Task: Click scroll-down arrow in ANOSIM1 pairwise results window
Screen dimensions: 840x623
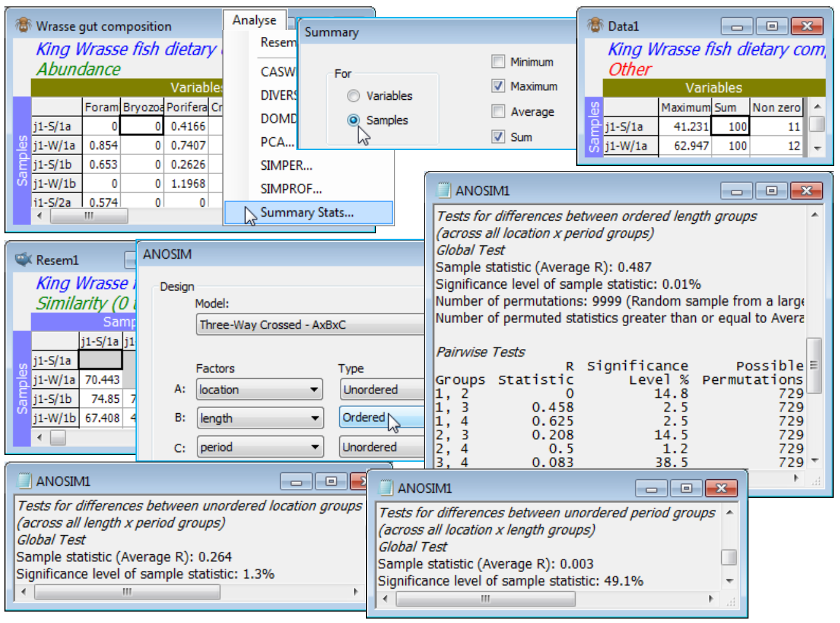Action: pos(815,460)
